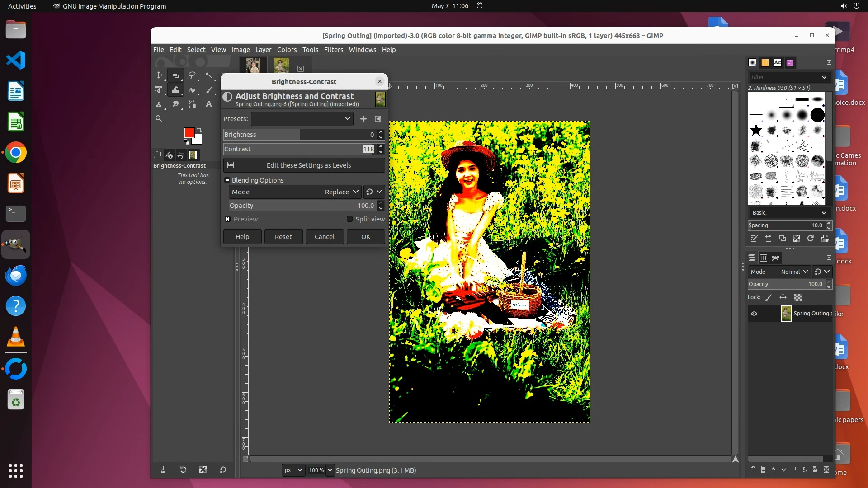This screenshot has height=488, width=868.
Task: Save current settings as named preset
Action: [363, 119]
